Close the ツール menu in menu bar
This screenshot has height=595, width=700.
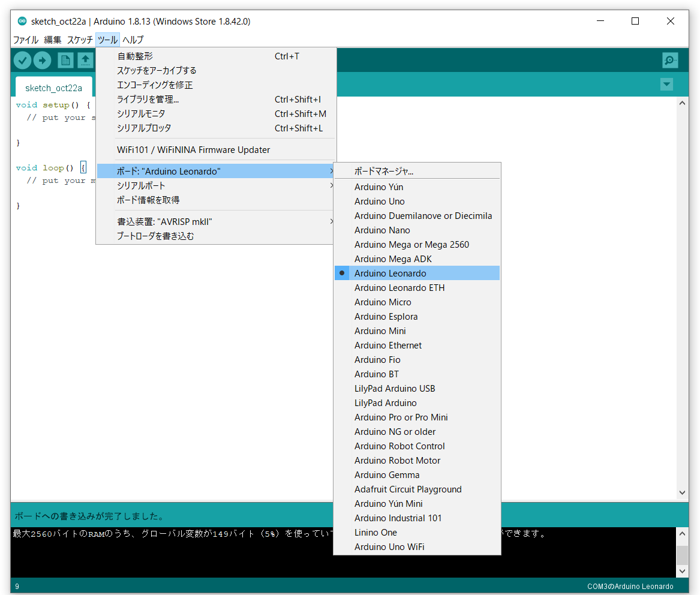click(x=107, y=40)
